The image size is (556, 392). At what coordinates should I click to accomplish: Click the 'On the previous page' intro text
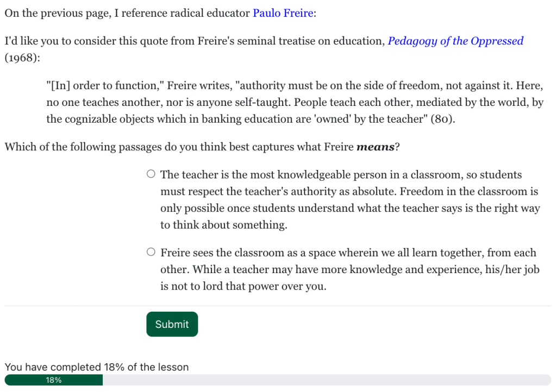127,13
